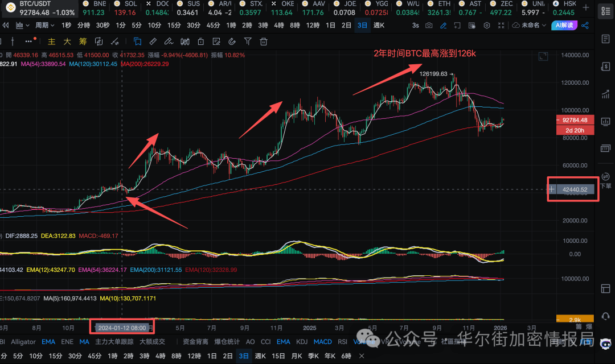Select the 週K timeframe in top bar
The width and height of the screenshot is (615, 364).
[379, 26]
